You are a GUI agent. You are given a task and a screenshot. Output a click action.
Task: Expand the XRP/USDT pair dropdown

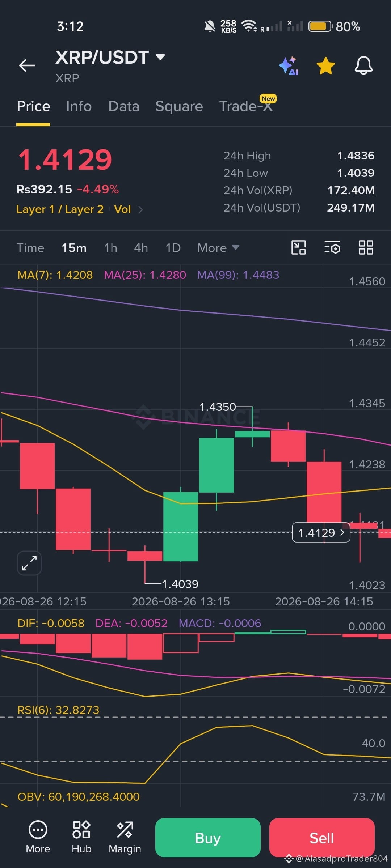pos(160,57)
